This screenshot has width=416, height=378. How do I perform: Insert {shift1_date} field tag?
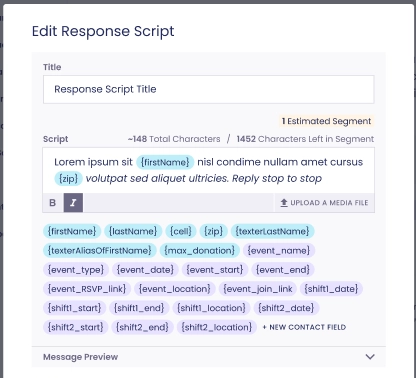(331, 289)
